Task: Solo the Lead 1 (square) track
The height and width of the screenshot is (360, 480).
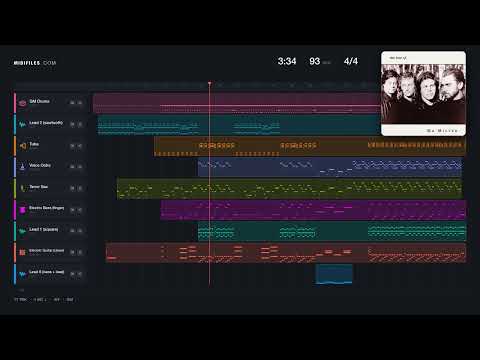Action: tap(80, 231)
